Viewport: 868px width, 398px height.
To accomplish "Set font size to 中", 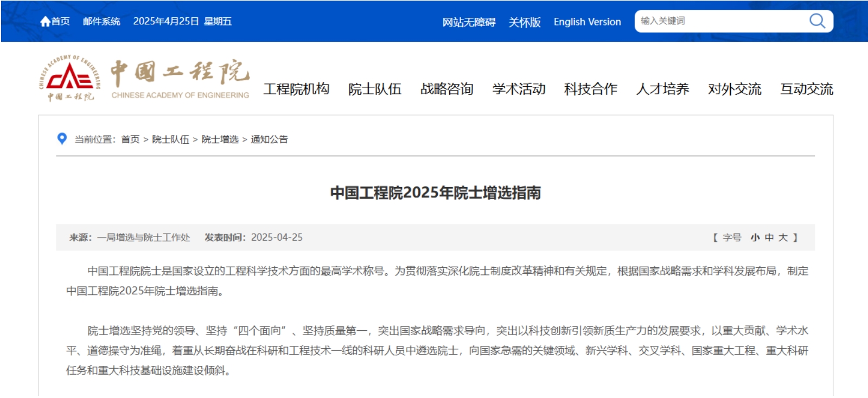I will pos(769,237).
